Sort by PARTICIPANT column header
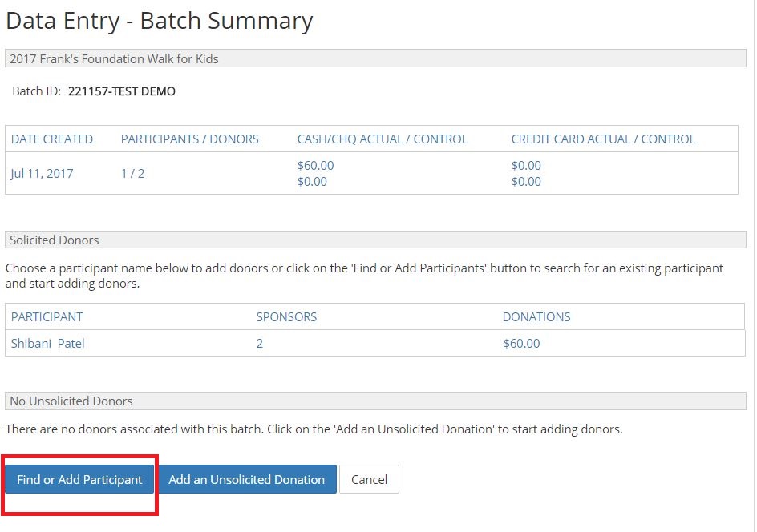757x532 pixels. [x=47, y=317]
